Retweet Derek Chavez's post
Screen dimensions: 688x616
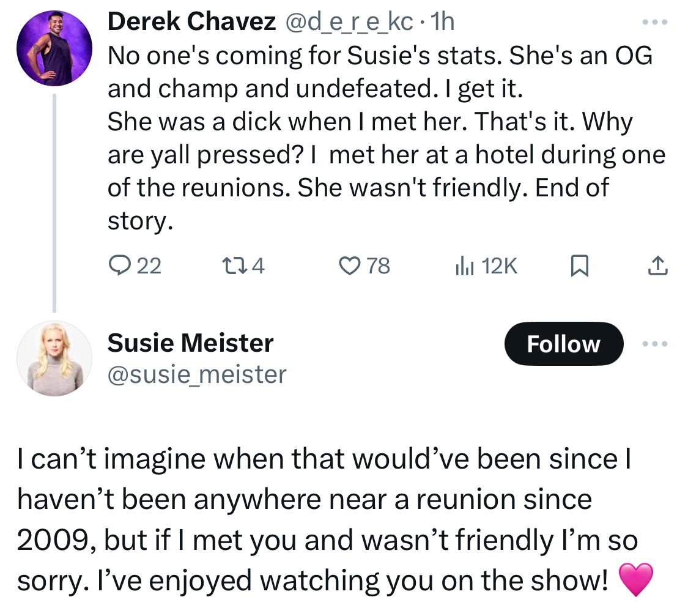234,266
